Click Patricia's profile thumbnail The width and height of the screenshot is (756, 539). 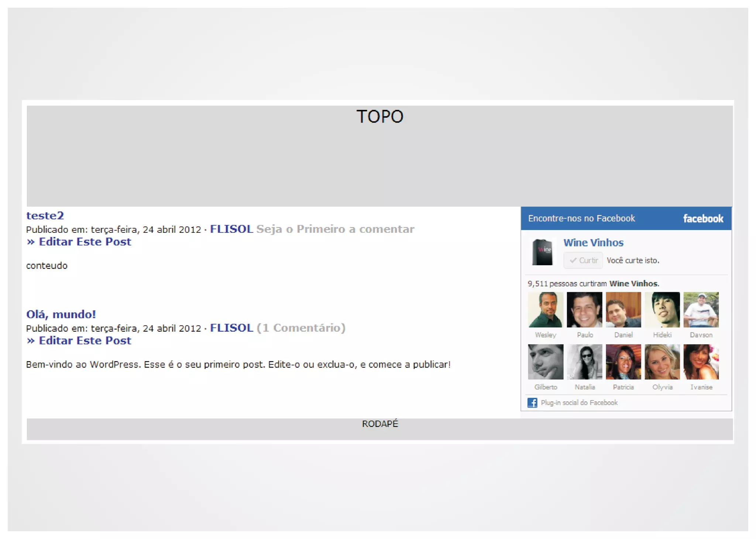(623, 362)
